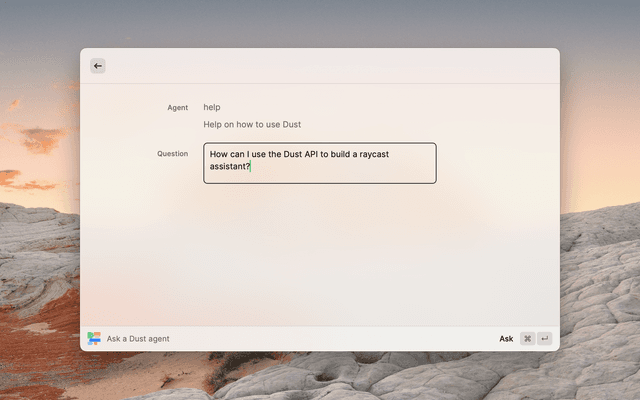Place cursor after the question mark

click(x=251, y=167)
